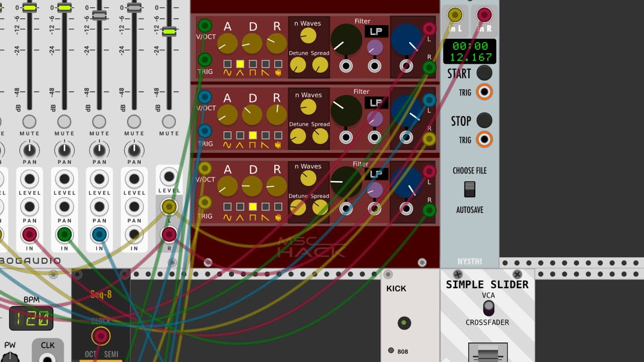Image resolution: width=644 pixels, height=362 pixels.
Task: Select noise waveform in bottom oscillator row
Action: pyautogui.click(x=278, y=207)
